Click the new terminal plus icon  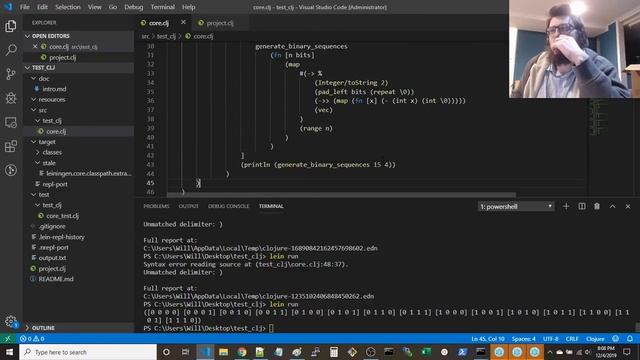point(566,207)
